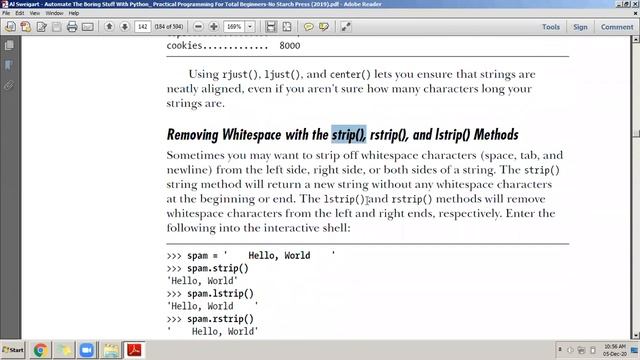
Task: Click the vertical scrollbar up arrow
Action: click(636, 39)
